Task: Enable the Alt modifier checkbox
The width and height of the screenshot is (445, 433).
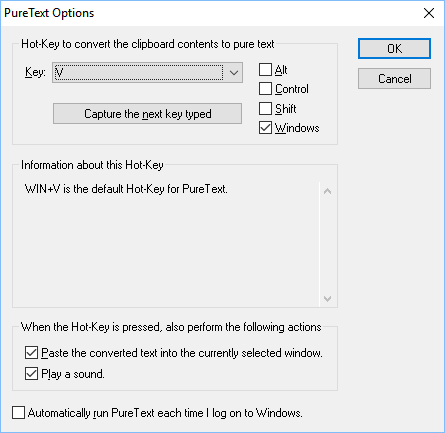Action: click(265, 70)
